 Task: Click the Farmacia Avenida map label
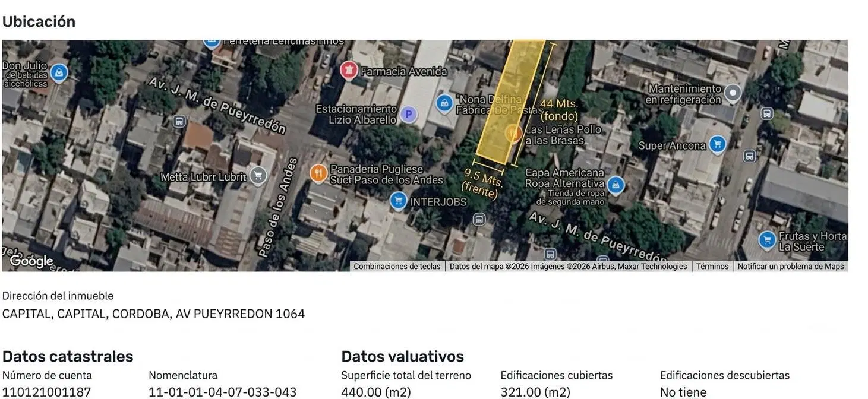coord(404,72)
